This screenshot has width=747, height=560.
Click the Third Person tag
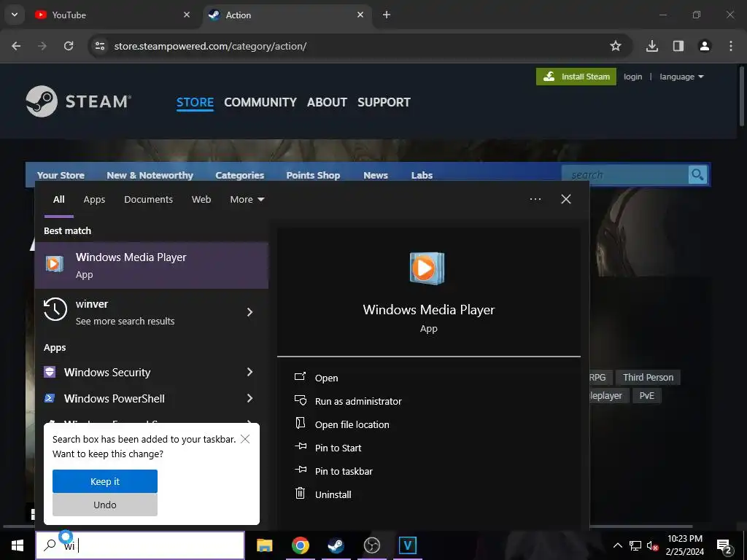(648, 377)
